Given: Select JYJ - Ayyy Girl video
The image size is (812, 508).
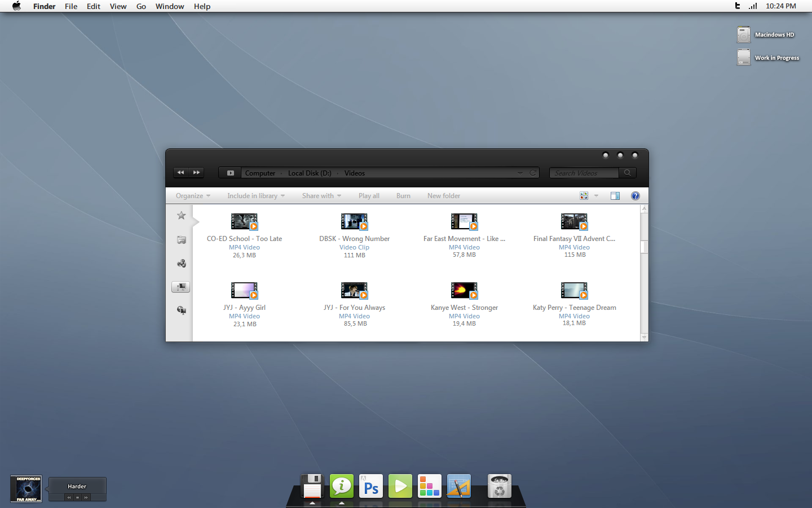Looking at the screenshot, I should point(244,304).
